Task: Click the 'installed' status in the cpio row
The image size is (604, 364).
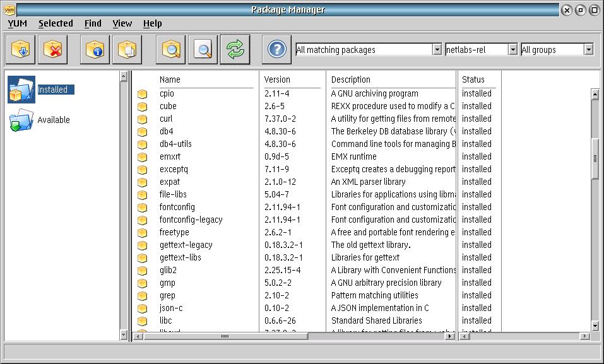Action: (x=477, y=93)
